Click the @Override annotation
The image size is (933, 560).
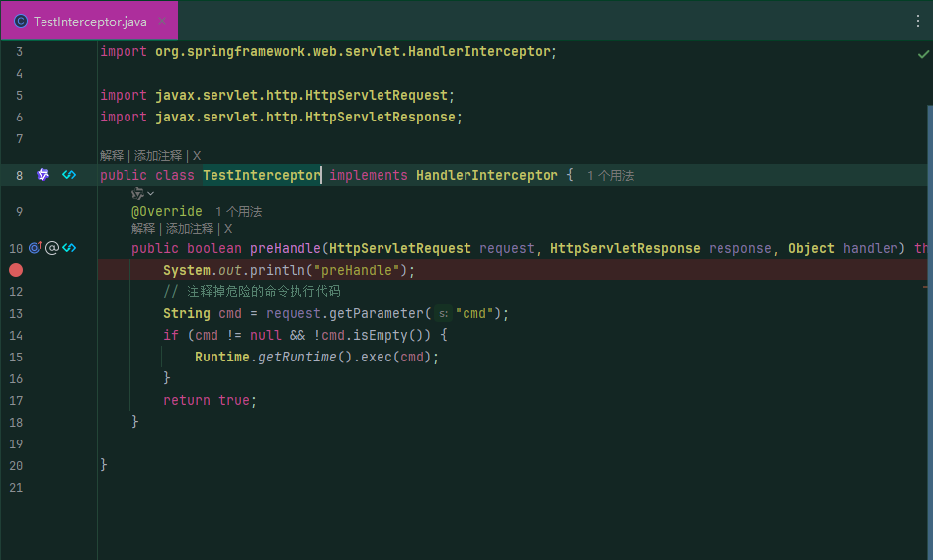(167, 212)
